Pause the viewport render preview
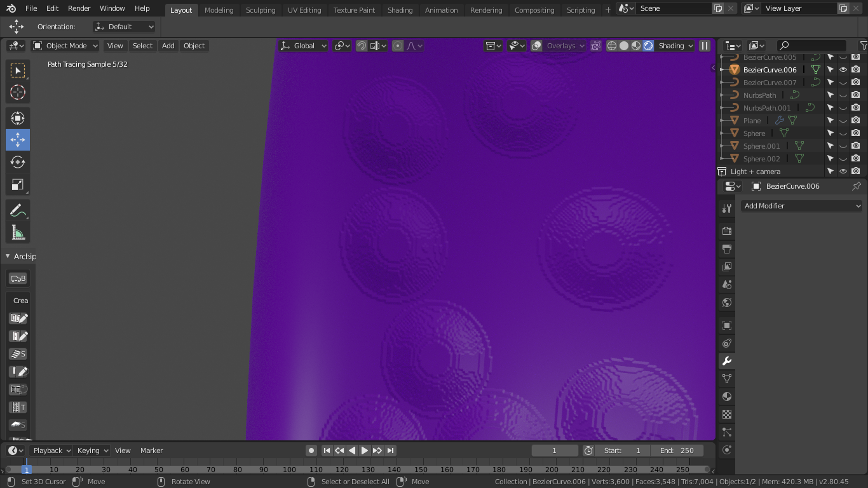 pos(705,46)
